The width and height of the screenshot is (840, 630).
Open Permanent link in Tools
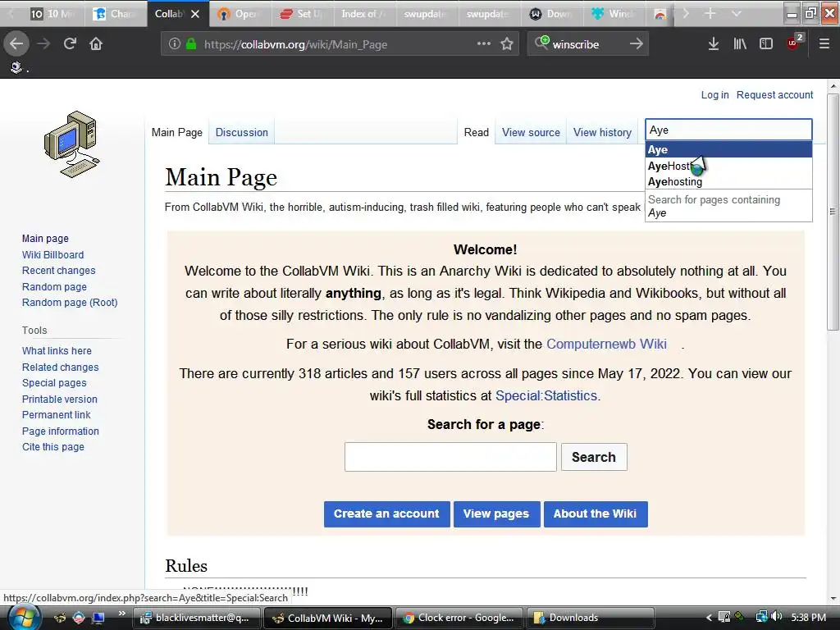pos(57,414)
